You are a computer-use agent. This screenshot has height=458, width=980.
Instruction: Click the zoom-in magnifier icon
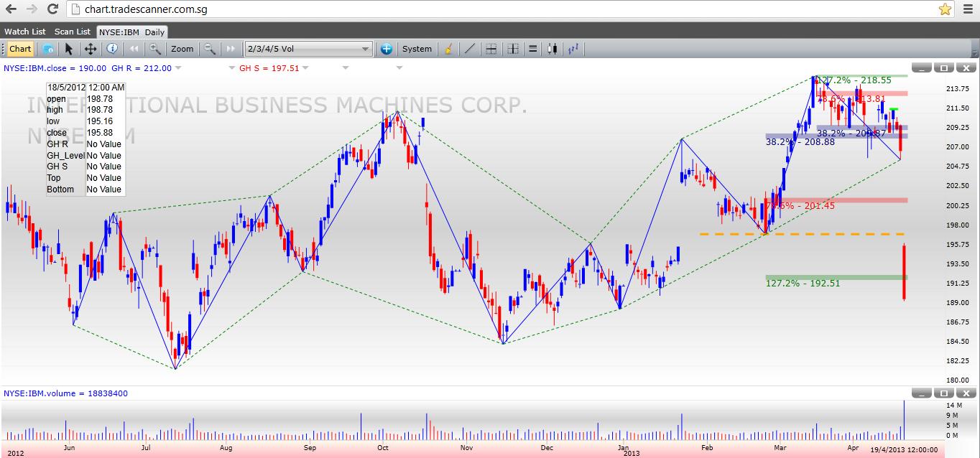pyautogui.click(x=154, y=49)
